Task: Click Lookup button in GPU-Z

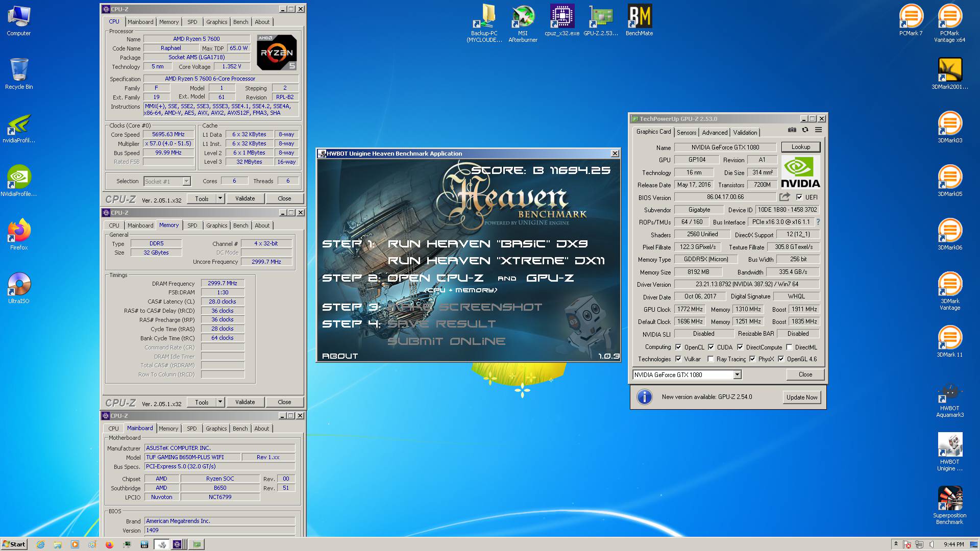Action: pos(800,147)
